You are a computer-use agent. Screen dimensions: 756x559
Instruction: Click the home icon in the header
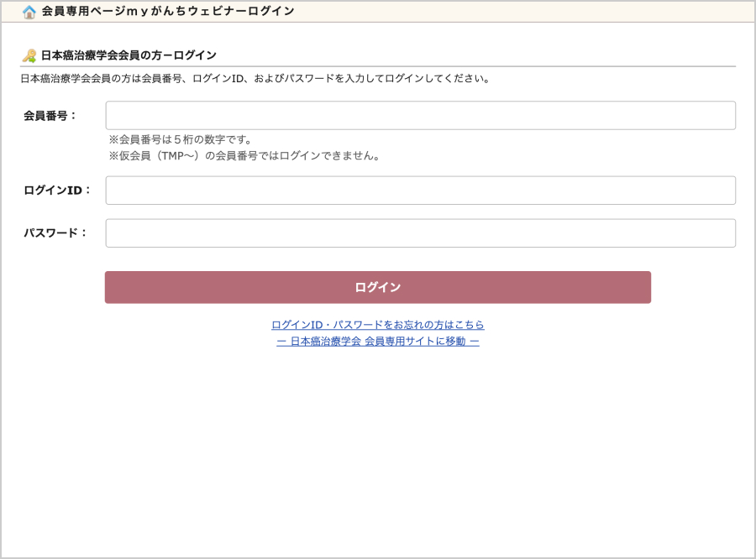click(29, 12)
